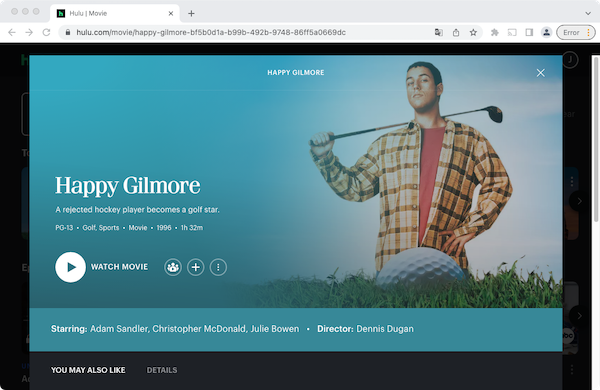Open a new tab with the plus button
600x390 pixels.
coord(191,13)
